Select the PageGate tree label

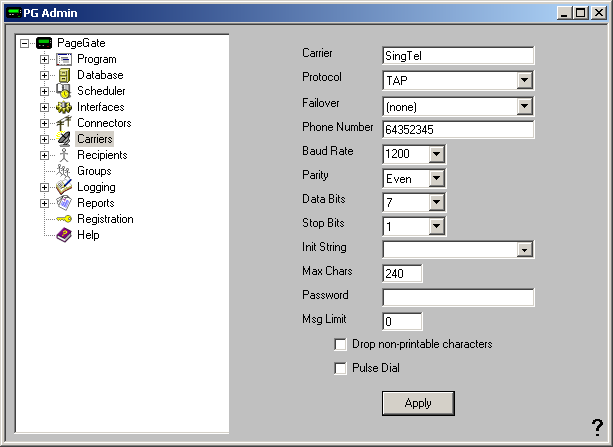pos(81,43)
